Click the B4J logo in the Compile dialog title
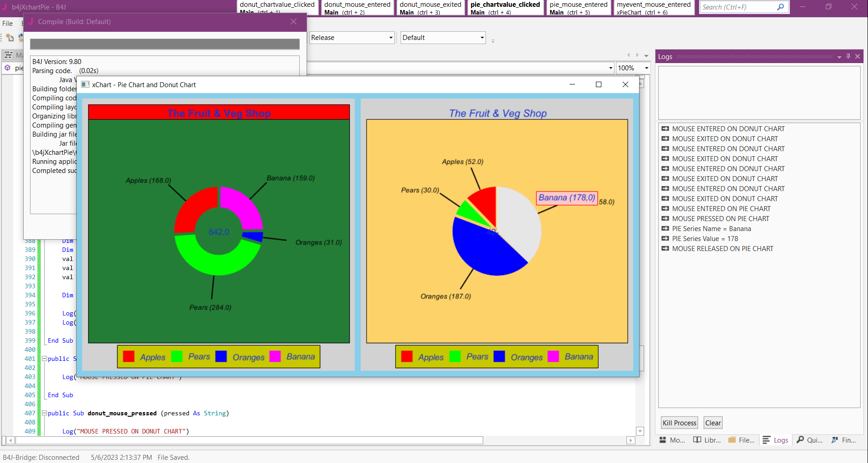The height and width of the screenshot is (463, 868). point(30,21)
